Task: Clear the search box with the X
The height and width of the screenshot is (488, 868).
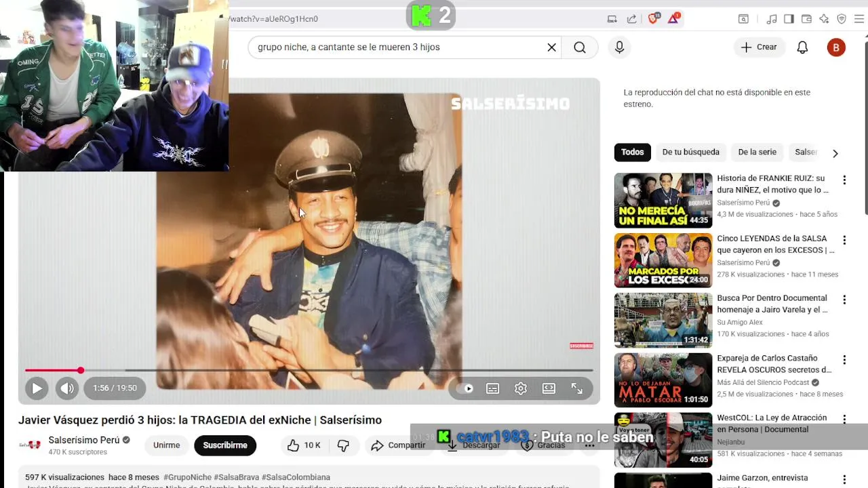Action: [x=551, y=47]
